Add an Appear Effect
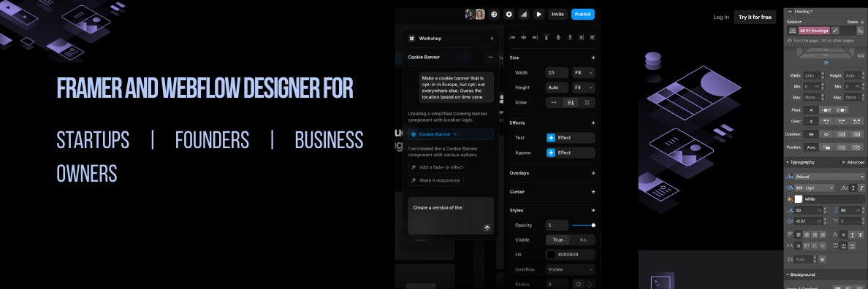This screenshot has width=868, height=289. [x=571, y=153]
